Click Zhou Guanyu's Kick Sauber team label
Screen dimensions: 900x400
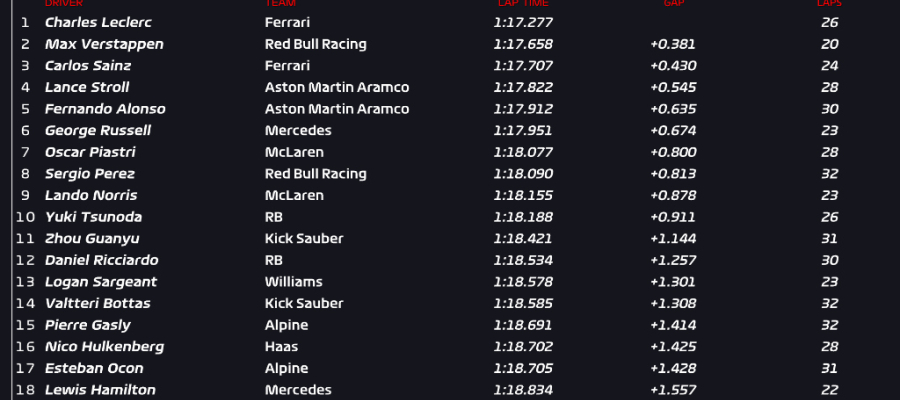304,238
